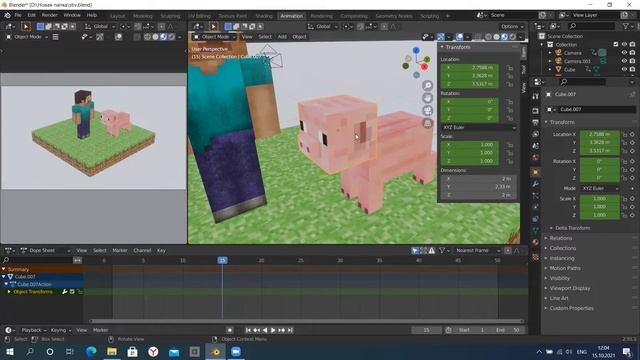Toggle the auto-keying record button
This screenshot has height=360, width=640.
click(230, 330)
